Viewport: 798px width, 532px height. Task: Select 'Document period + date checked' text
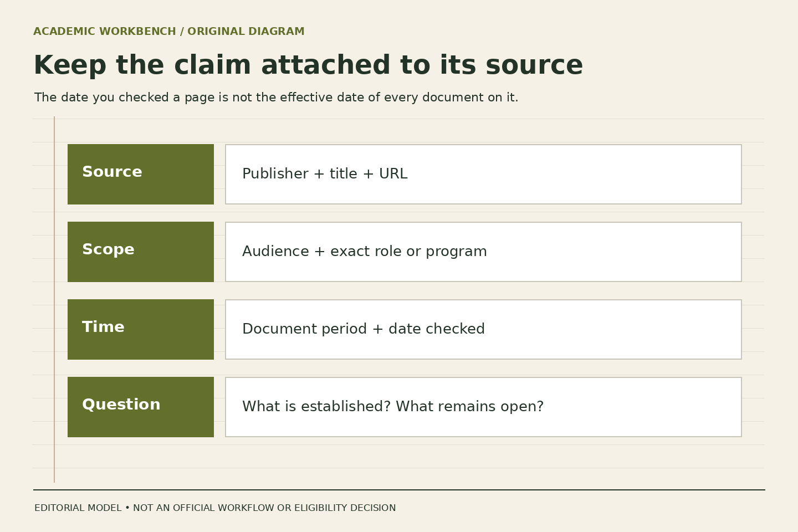[x=364, y=329]
